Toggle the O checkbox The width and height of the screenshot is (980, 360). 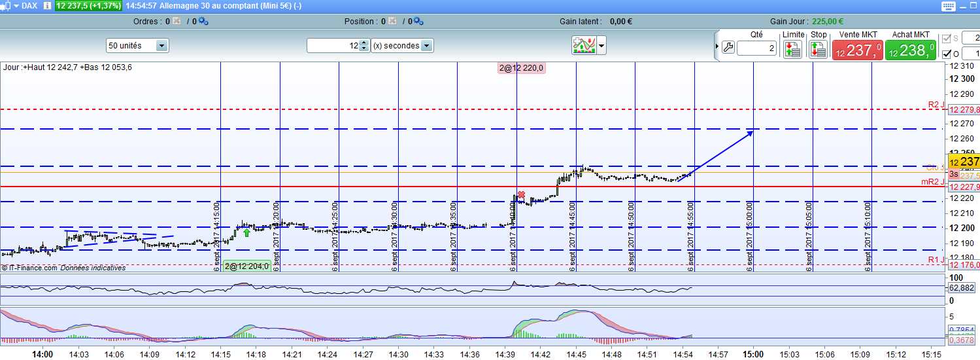(x=946, y=54)
